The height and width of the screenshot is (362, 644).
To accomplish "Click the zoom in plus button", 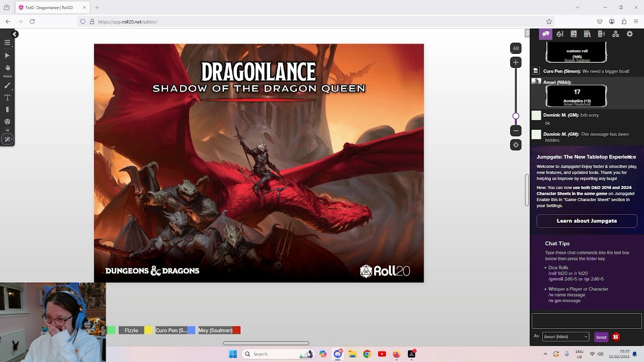I will click(516, 62).
